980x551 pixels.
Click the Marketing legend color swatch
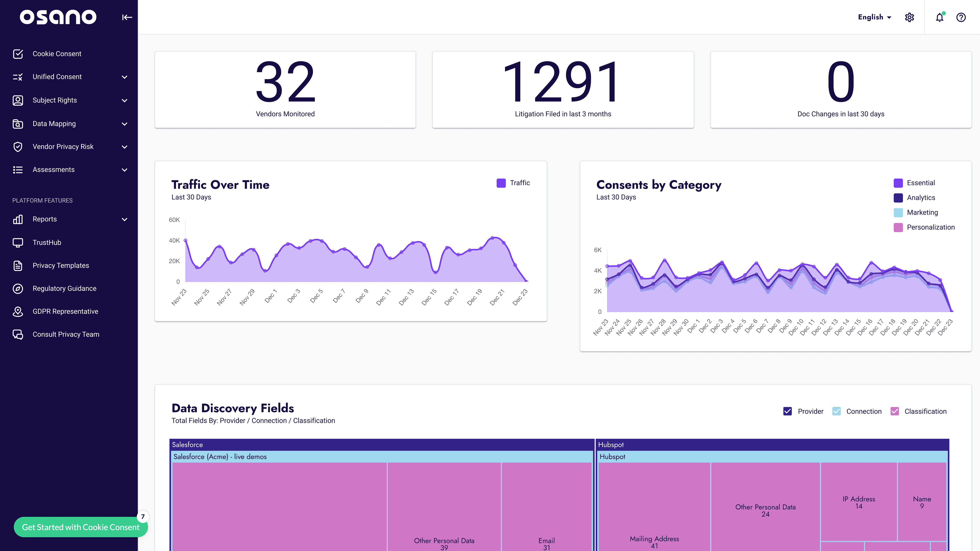(898, 212)
